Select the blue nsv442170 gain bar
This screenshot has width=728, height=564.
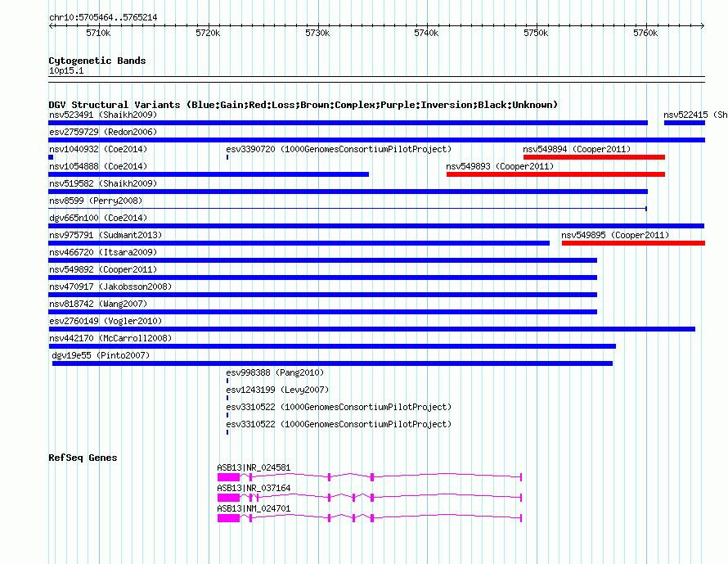click(x=332, y=346)
